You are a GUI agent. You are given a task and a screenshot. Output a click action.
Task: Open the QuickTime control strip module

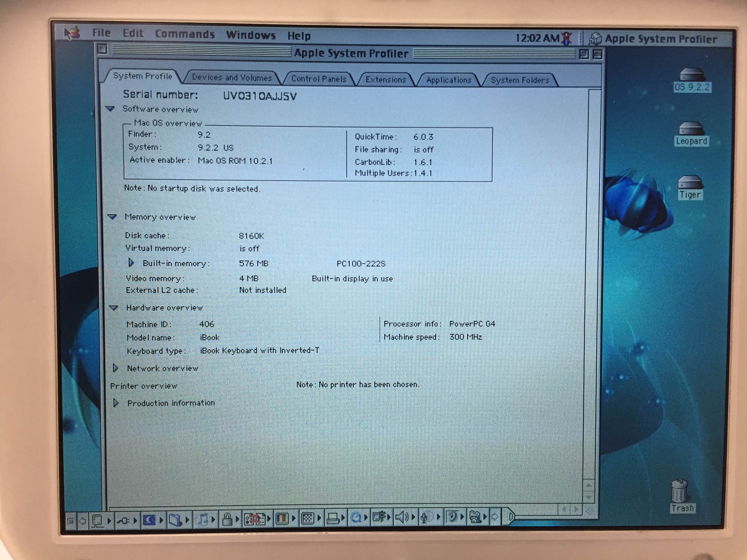pos(359,517)
